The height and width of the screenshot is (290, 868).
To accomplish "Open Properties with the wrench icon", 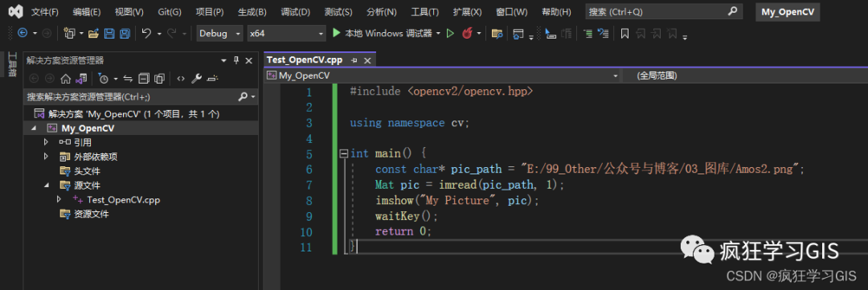I will (x=196, y=79).
